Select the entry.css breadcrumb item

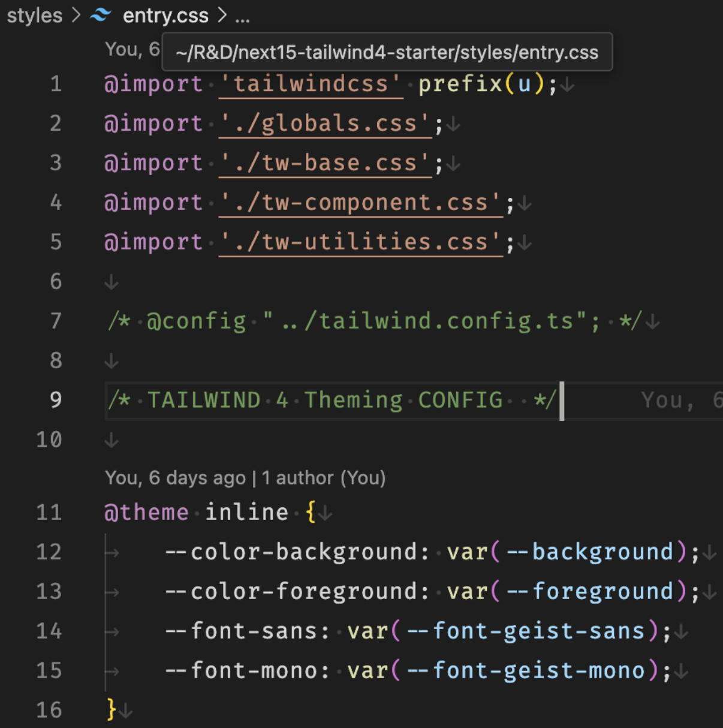165,15
